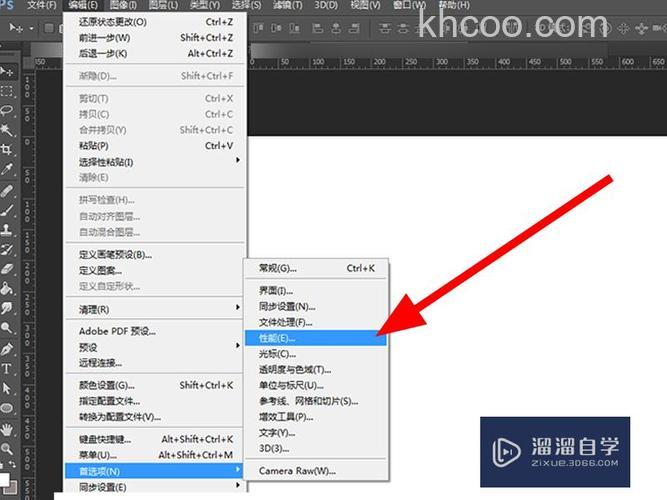Choose 粘贴(P) in Edit menu
Image resolution: width=667 pixels, height=500 pixels.
point(155,146)
